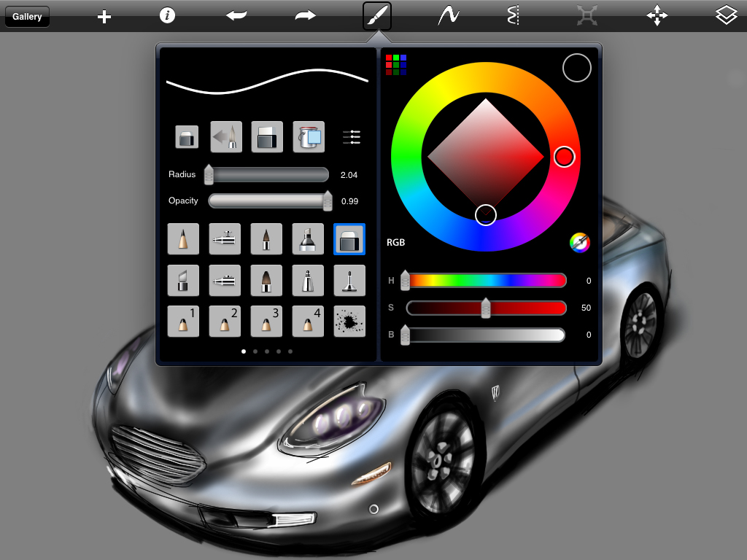Select the pencil brush in the brush grid

183,238
